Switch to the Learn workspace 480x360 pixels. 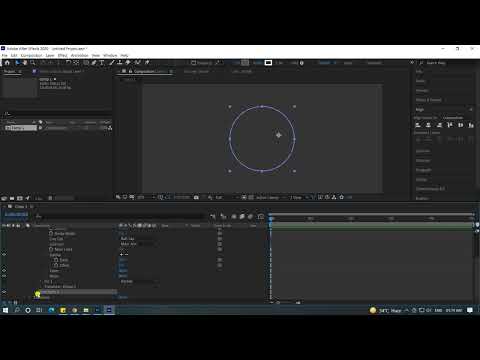[x=348, y=63]
